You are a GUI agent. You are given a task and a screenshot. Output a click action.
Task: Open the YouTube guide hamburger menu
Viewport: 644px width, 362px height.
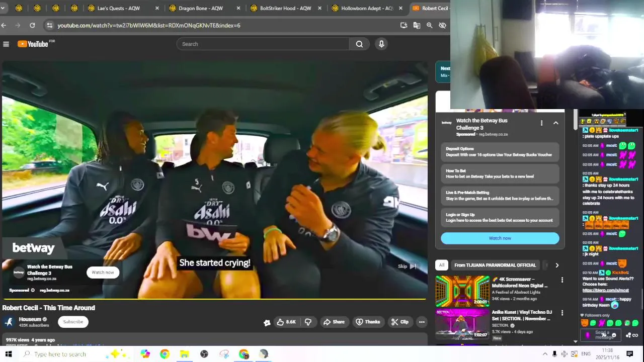pos(6,44)
